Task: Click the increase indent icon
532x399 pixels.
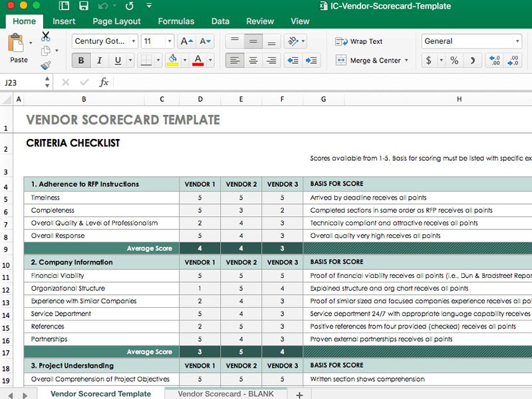Action: (x=311, y=61)
